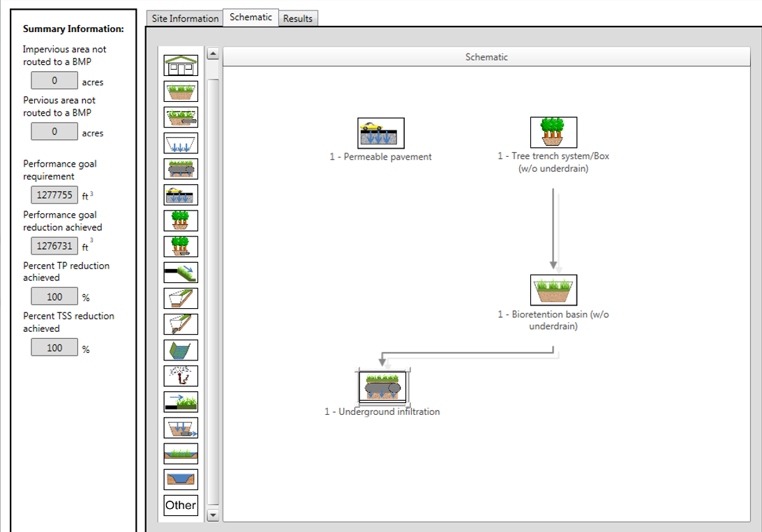Open the Results tab
This screenshot has height=532, width=762.
(x=297, y=18)
